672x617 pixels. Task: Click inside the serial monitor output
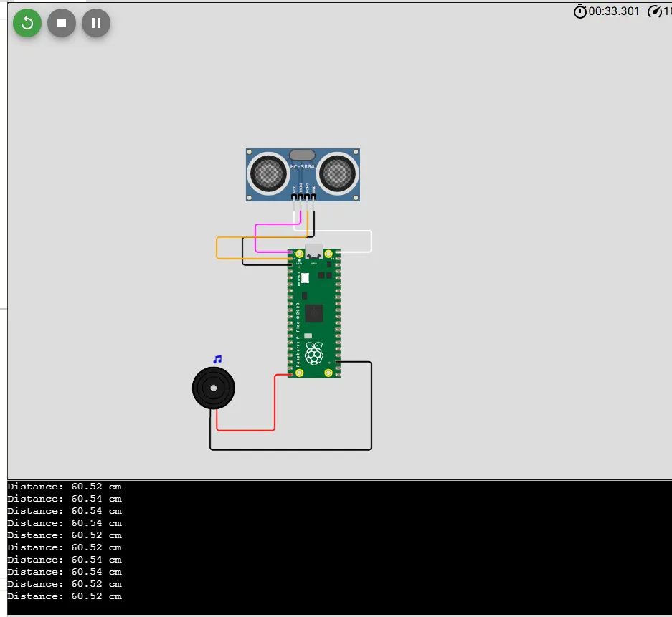(339, 547)
